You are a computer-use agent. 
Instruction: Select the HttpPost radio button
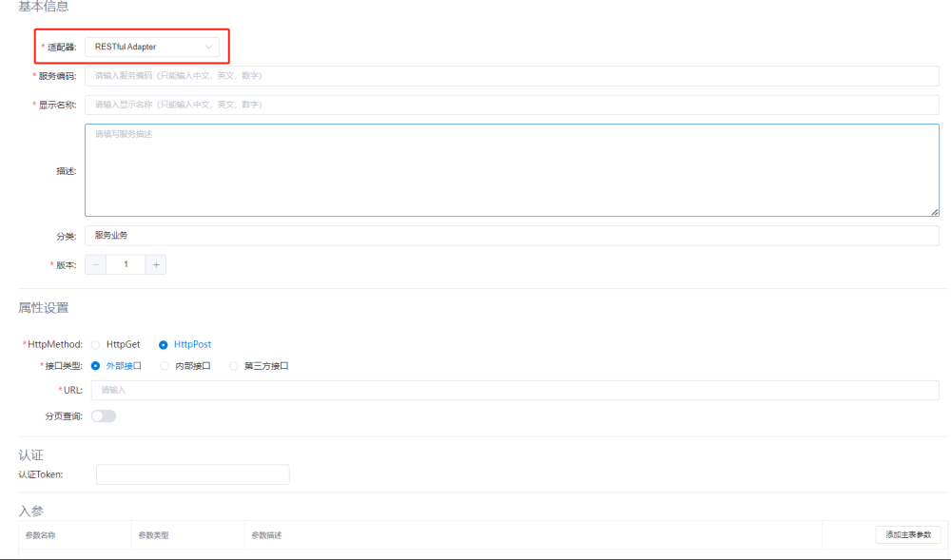(x=164, y=345)
